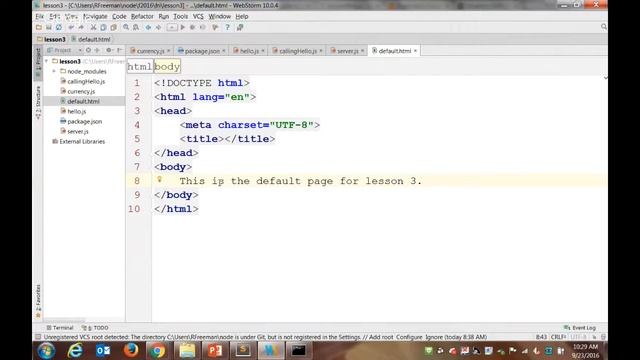Open the Run menu

click(164, 16)
